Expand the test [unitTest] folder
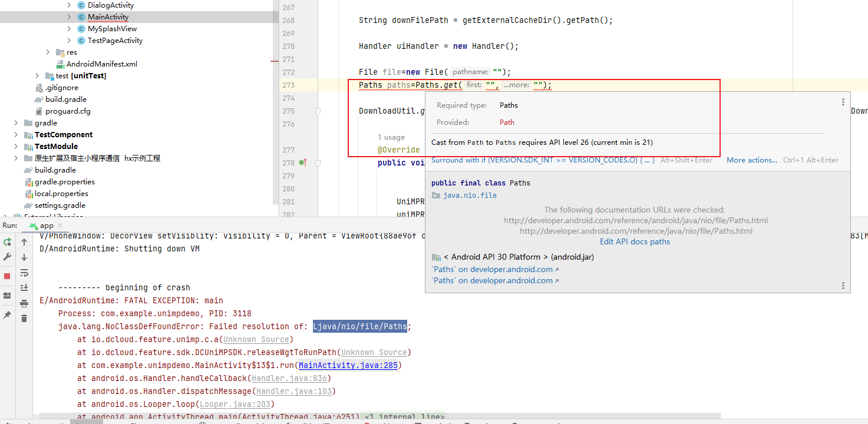Image resolution: width=868 pixels, height=424 pixels. click(x=38, y=76)
